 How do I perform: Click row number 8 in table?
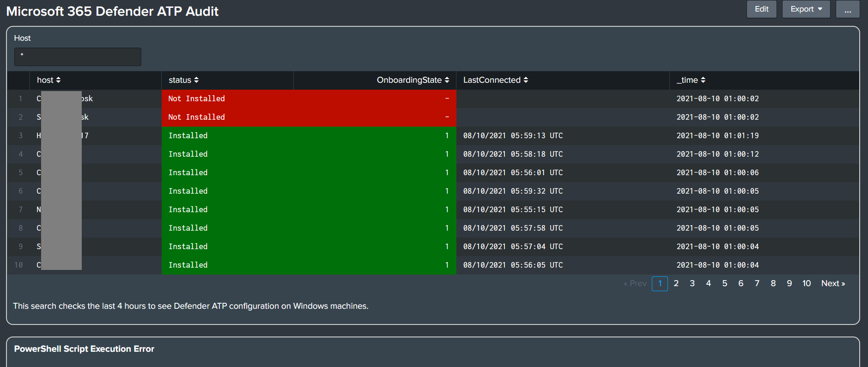[20, 228]
